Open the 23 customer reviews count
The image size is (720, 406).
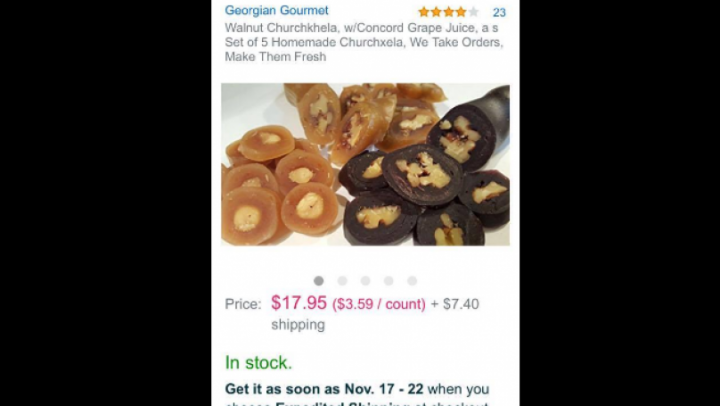tap(499, 12)
